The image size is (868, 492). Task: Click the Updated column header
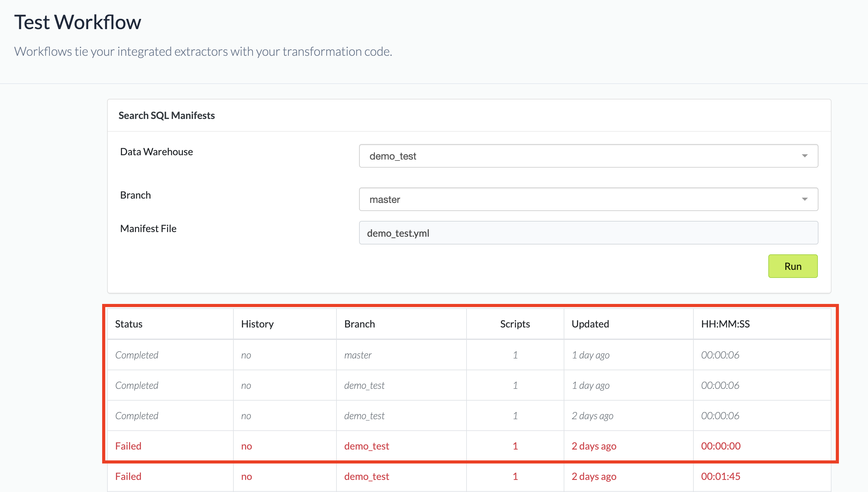pos(590,324)
